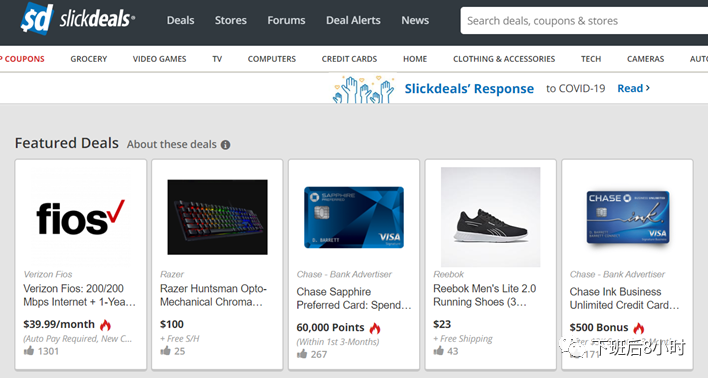Open the About these deals link

tap(172, 145)
